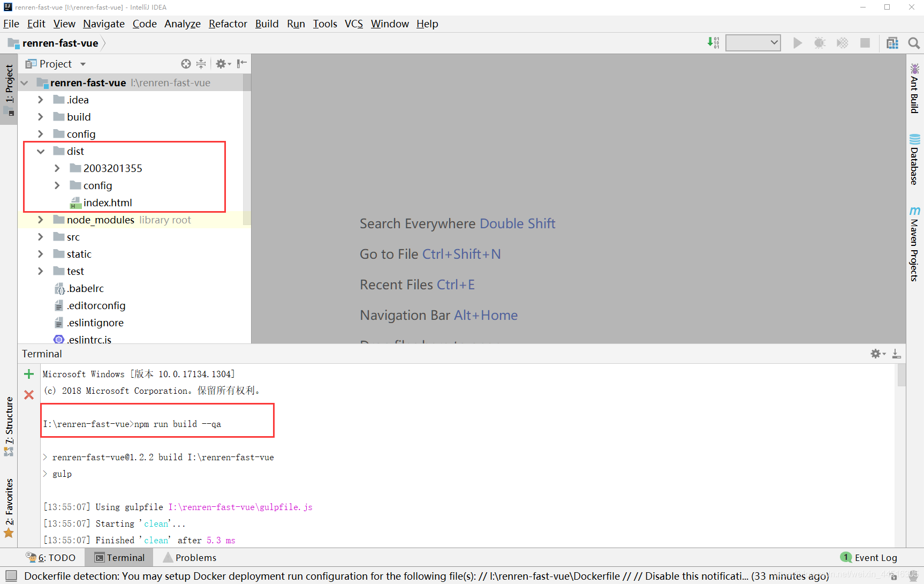Image resolution: width=924 pixels, height=584 pixels.
Task: Click the Search Everywhere magnifier icon
Action: [914, 43]
